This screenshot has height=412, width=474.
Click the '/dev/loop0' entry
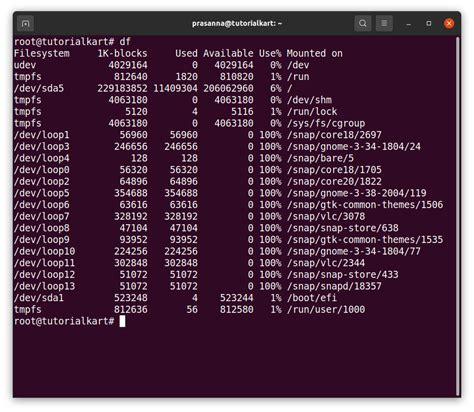(42, 170)
